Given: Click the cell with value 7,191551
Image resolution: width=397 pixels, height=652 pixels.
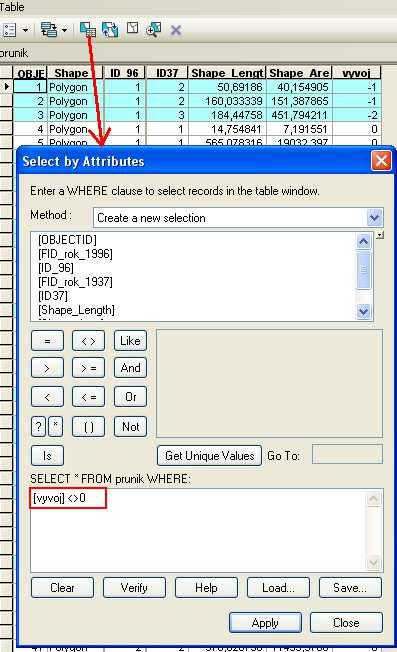Looking at the screenshot, I should point(299,129).
